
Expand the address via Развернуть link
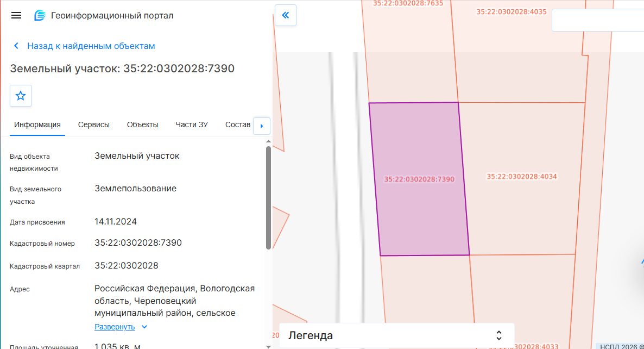(115, 327)
